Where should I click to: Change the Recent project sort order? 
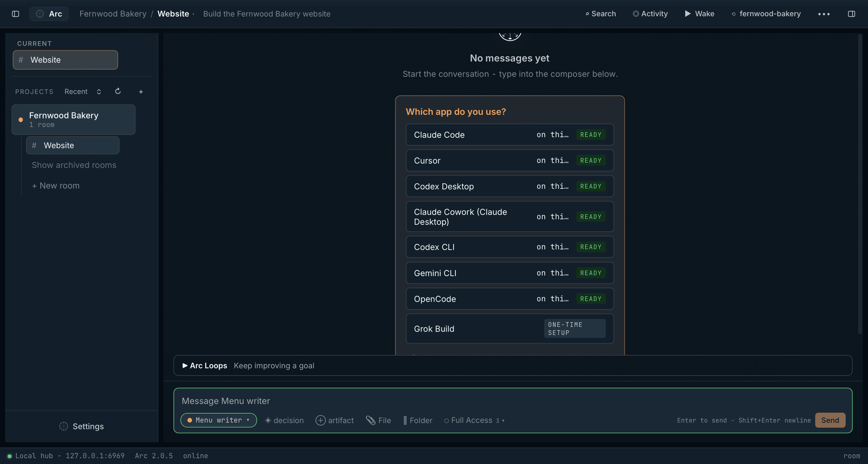[x=83, y=92]
